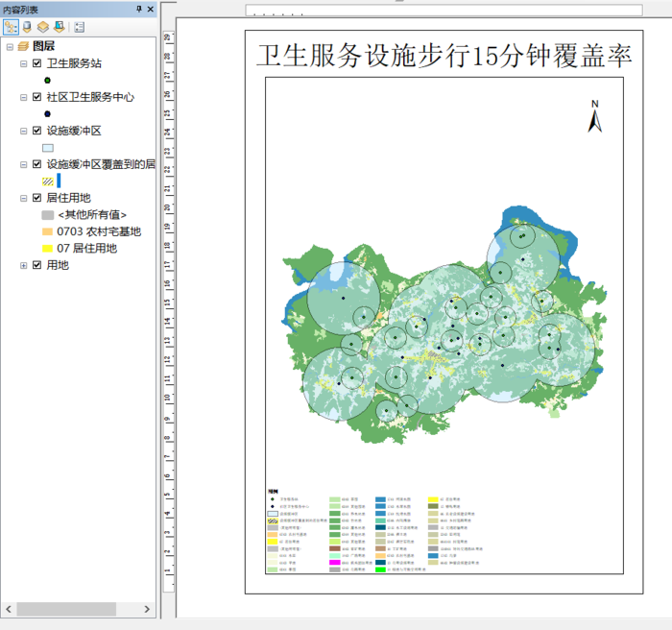The height and width of the screenshot is (630, 672).
Task: Click the horizontal scrollbar thumb in contents panel
Action: coord(66,609)
